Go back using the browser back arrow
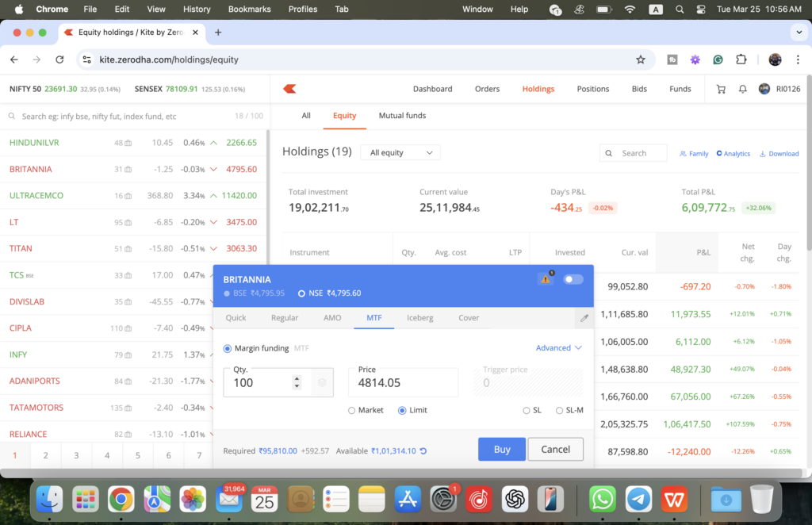The width and height of the screenshot is (812, 525). (x=14, y=59)
